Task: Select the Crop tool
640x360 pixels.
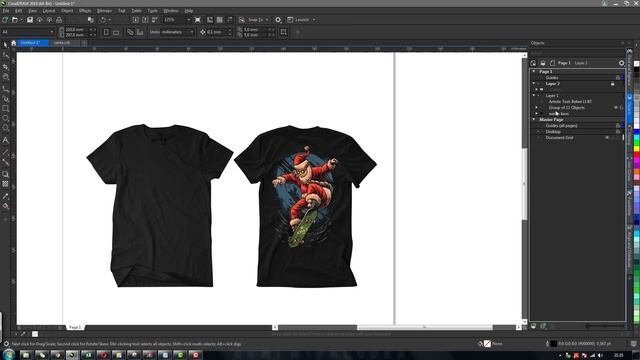Action: point(5,66)
